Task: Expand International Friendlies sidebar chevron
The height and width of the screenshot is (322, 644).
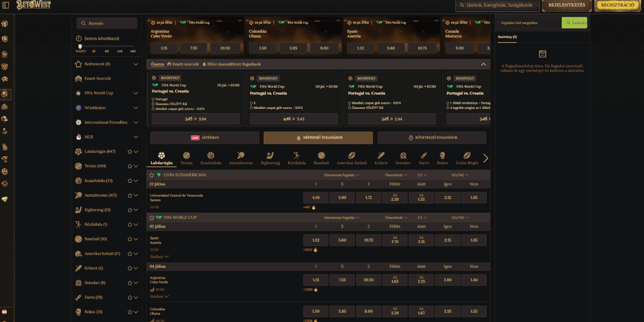Action: tap(136, 122)
